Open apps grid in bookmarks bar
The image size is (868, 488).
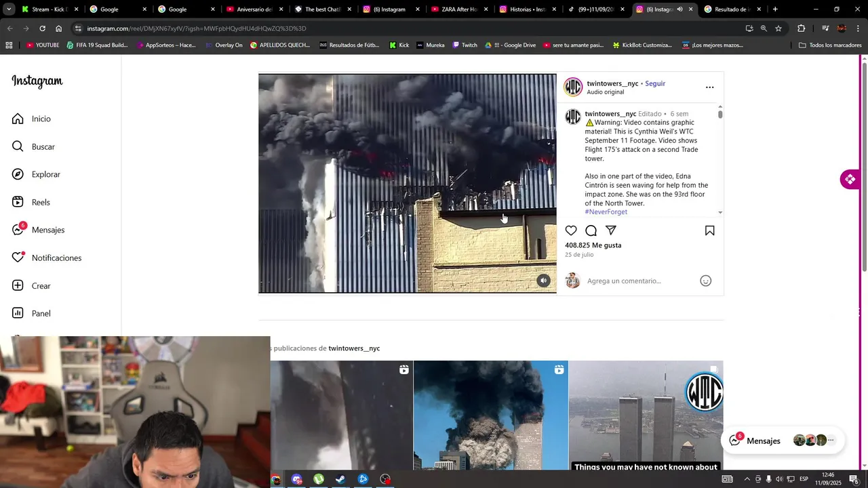pos(9,45)
